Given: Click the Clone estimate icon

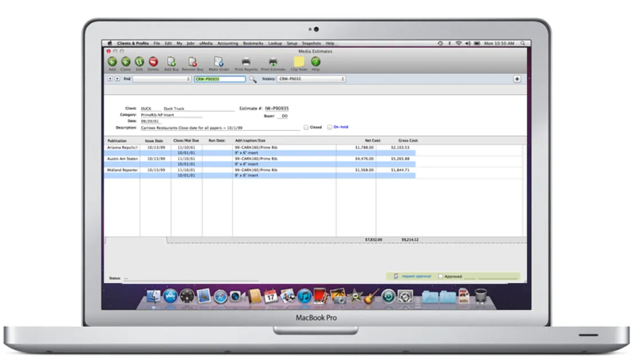Looking at the screenshot, I should tap(126, 62).
